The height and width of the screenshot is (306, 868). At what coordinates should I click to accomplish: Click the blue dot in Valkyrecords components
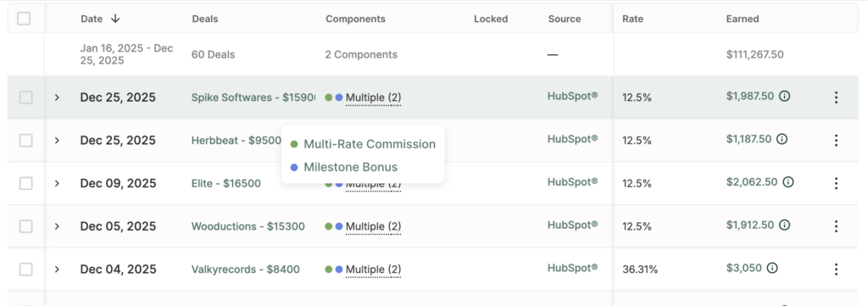(x=339, y=270)
